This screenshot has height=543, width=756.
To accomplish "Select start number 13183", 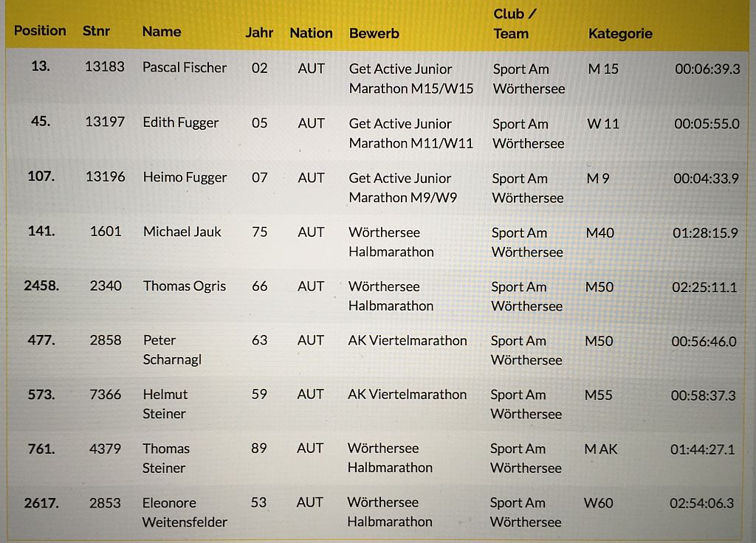I will pyautogui.click(x=105, y=66).
